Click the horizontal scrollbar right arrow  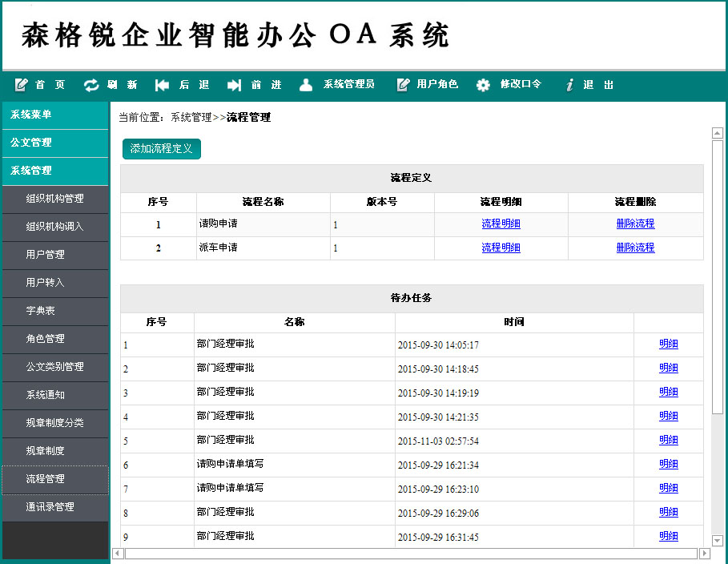pyautogui.click(x=705, y=554)
